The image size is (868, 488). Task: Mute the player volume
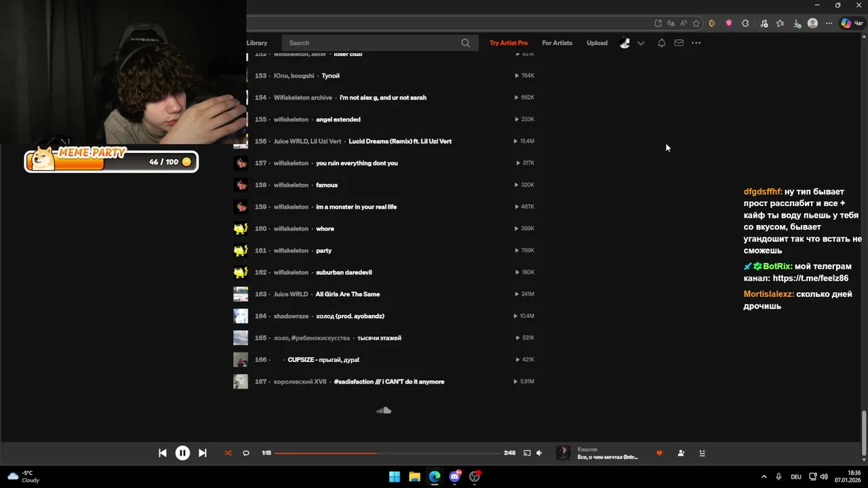click(x=539, y=453)
